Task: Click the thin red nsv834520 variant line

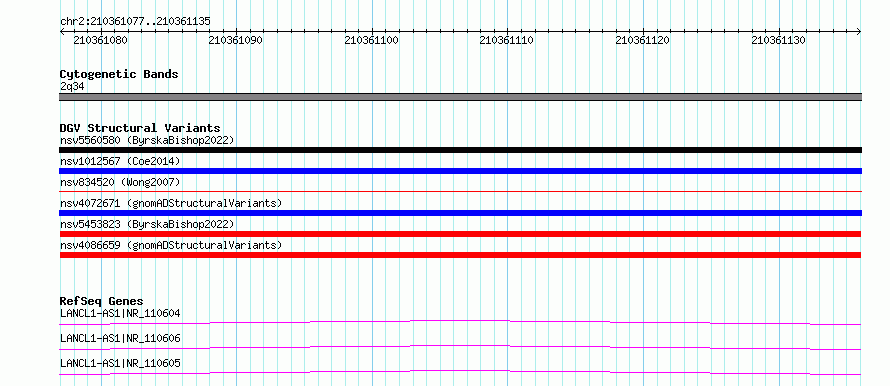Action: click(460, 192)
